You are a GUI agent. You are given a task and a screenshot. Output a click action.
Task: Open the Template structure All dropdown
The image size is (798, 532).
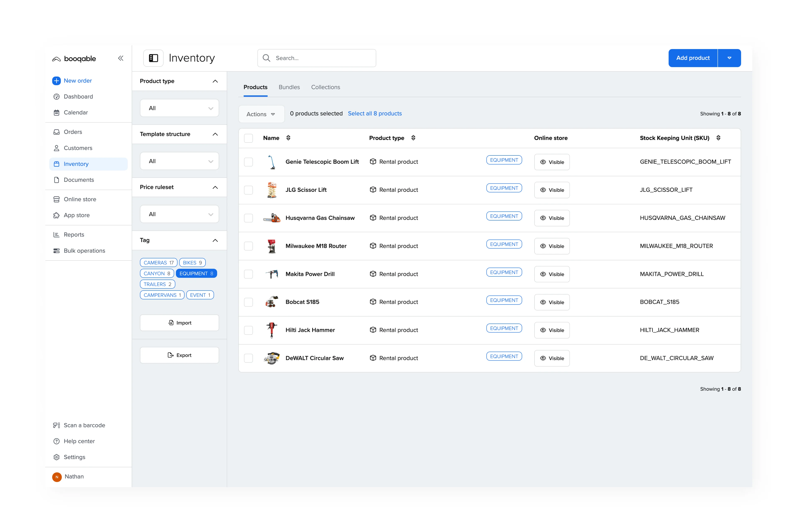[179, 161]
